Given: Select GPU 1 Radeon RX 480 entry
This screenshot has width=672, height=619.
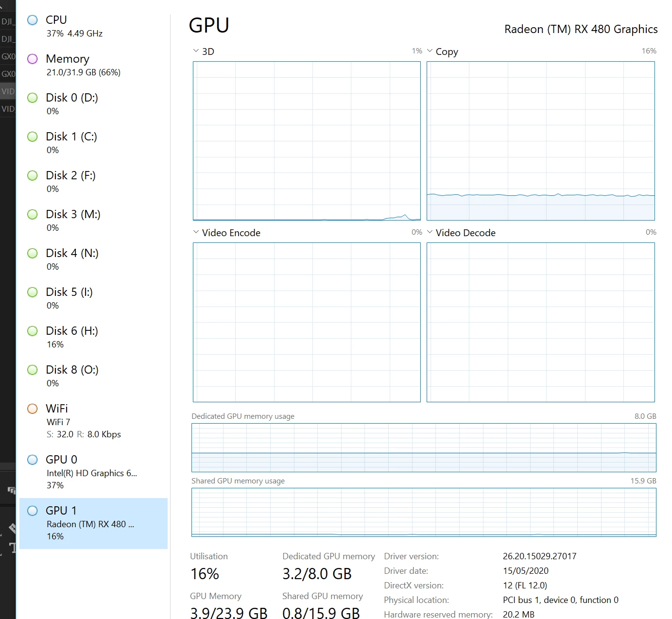Looking at the screenshot, I should coord(93,523).
